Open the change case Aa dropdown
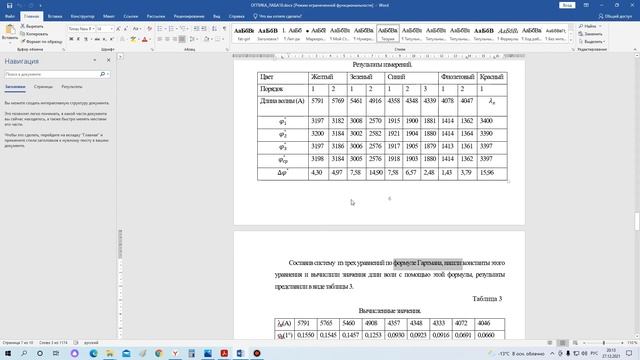Viewport: 640px width, 360px height. [x=136, y=29]
